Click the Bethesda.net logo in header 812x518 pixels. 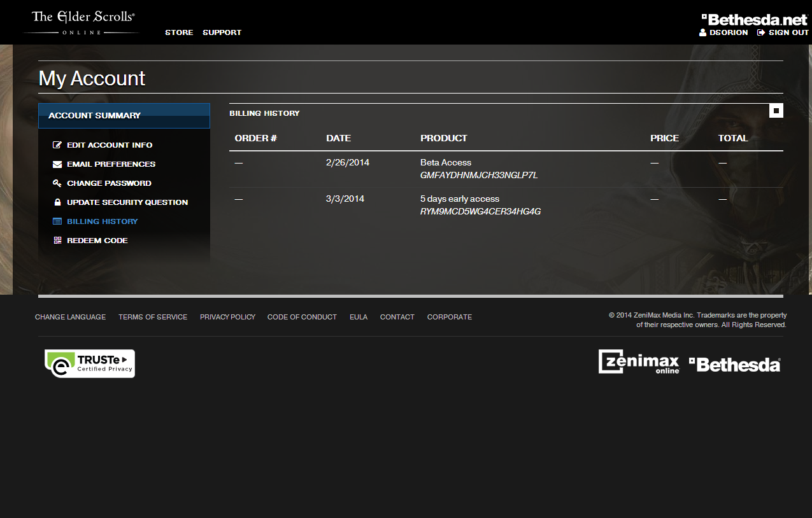(755, 19)
